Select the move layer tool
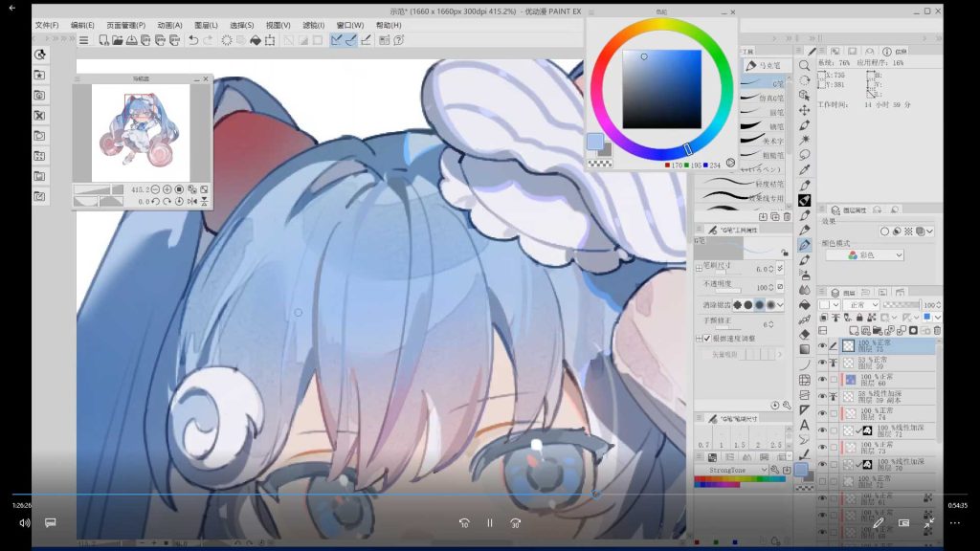The image size is (980, 551). click(804, 110)
